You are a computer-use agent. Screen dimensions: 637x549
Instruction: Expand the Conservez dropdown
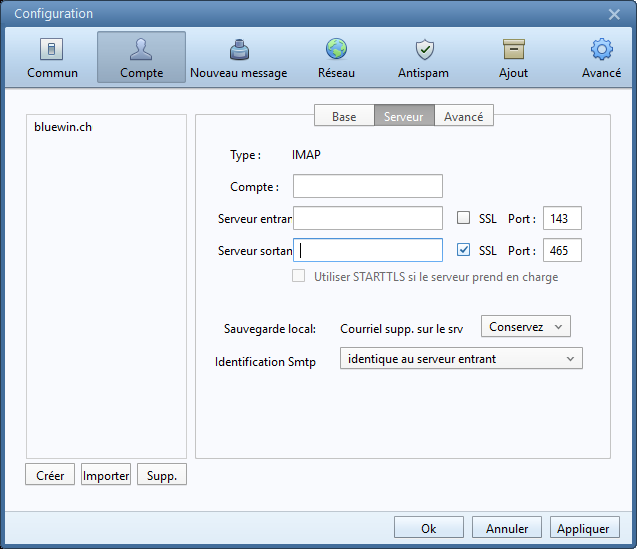pos(525,327)
